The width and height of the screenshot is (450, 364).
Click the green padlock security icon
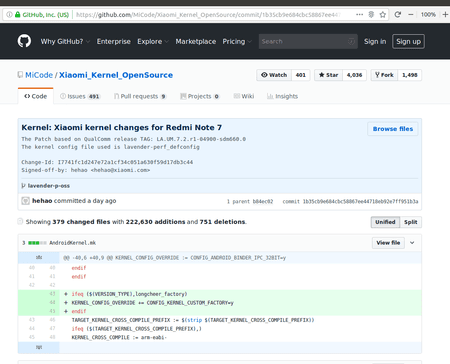pyautogui.click(x=17, y=15)
